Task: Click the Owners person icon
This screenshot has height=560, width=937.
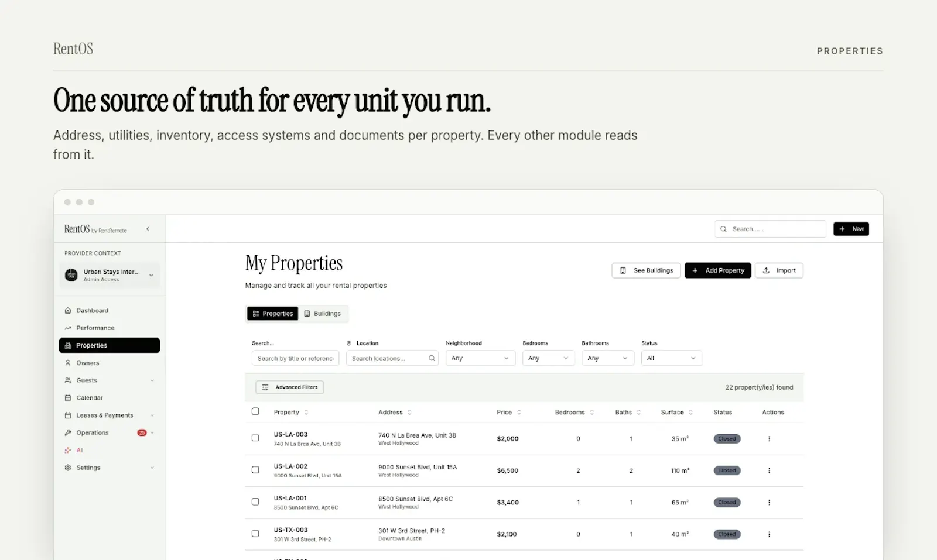Action: (x=68, y=363)
